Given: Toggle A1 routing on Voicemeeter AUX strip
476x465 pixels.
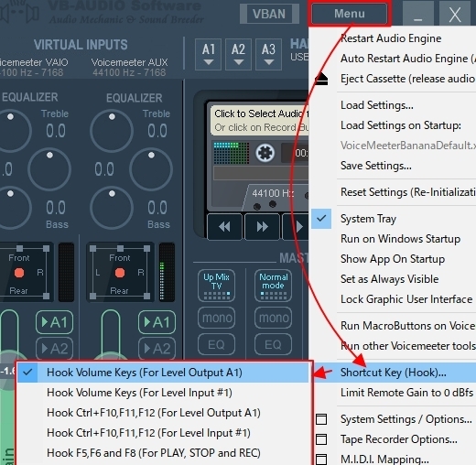Looking at the screenshot, I should tap(157, 322).
